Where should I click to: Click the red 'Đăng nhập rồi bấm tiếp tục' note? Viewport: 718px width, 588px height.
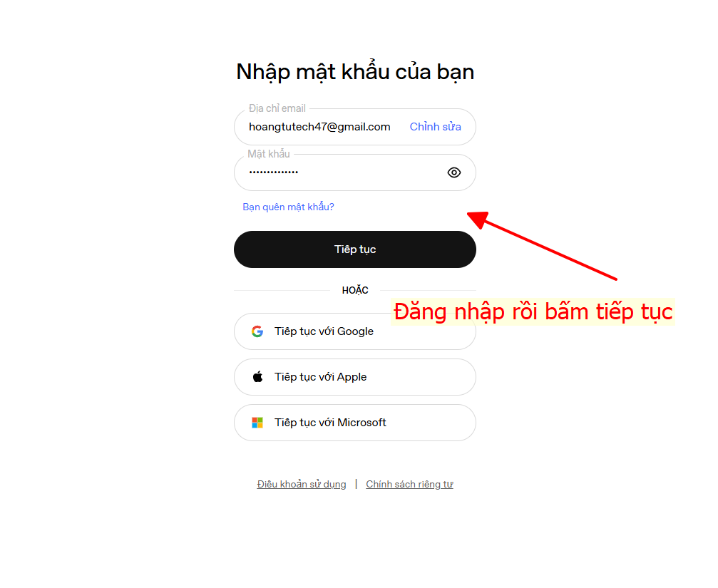pyautogui.click(x=533, y=312)
